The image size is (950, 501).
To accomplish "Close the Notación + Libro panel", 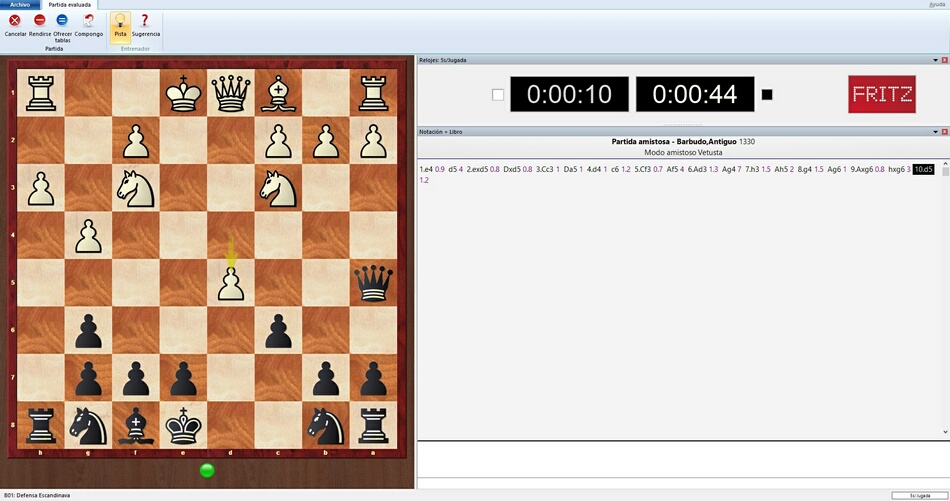I will [945, 131].
